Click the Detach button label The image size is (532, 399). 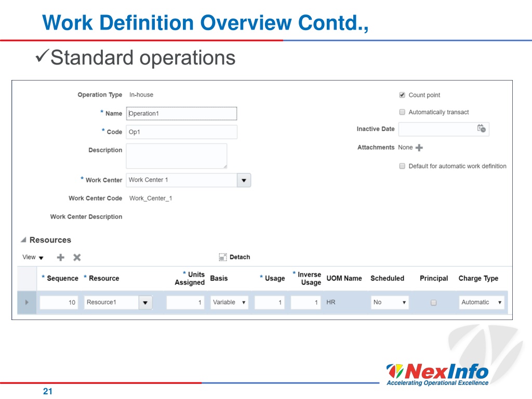[240, 257]
